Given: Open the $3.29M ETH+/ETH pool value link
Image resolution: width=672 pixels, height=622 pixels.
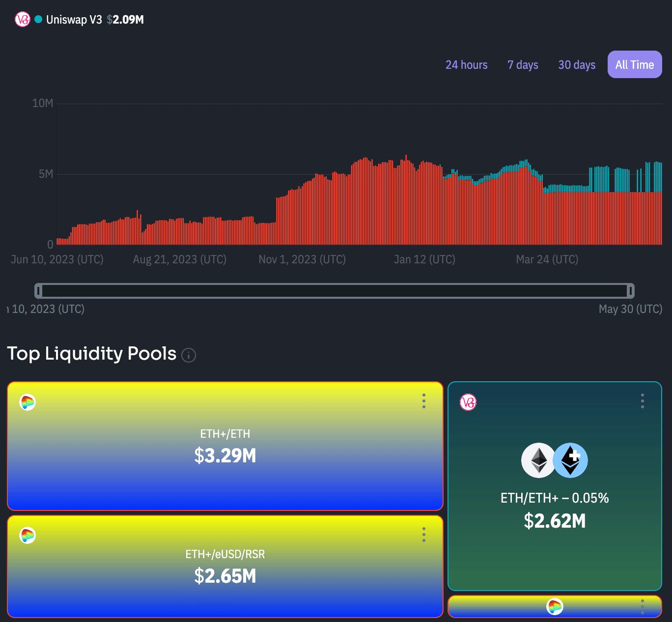Looking at the screenshot, I should pyautogui.click(x=225, y=455).
